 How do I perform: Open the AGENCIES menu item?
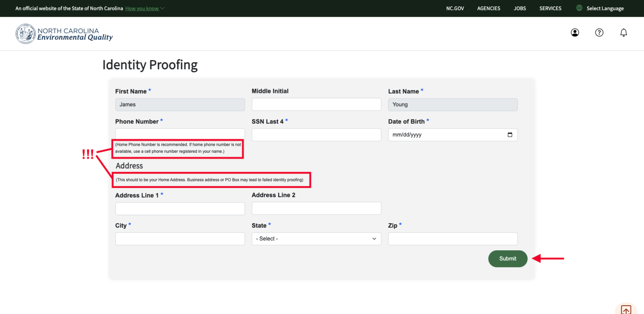[x=488, y=8]
